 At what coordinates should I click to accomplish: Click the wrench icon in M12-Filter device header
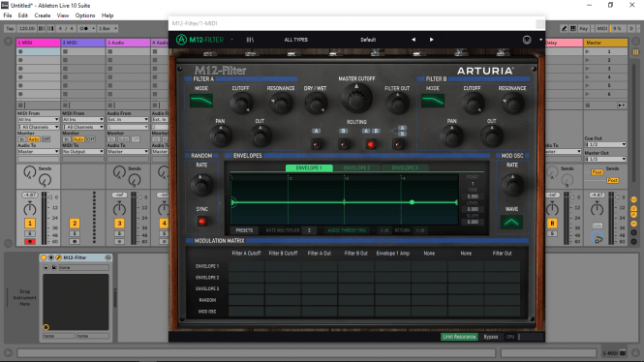(x=58, y=257)
